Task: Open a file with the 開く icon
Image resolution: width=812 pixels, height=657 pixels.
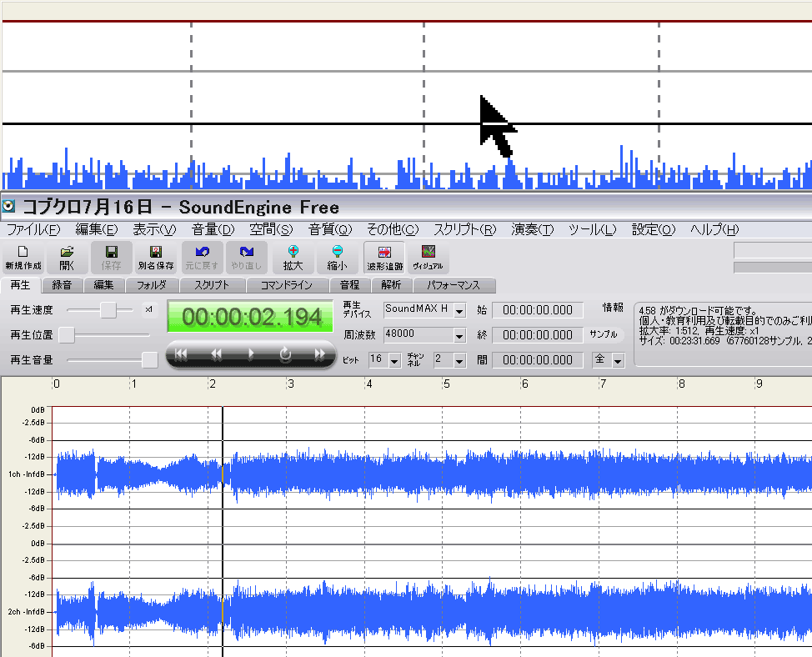Action: click(67, 258)
